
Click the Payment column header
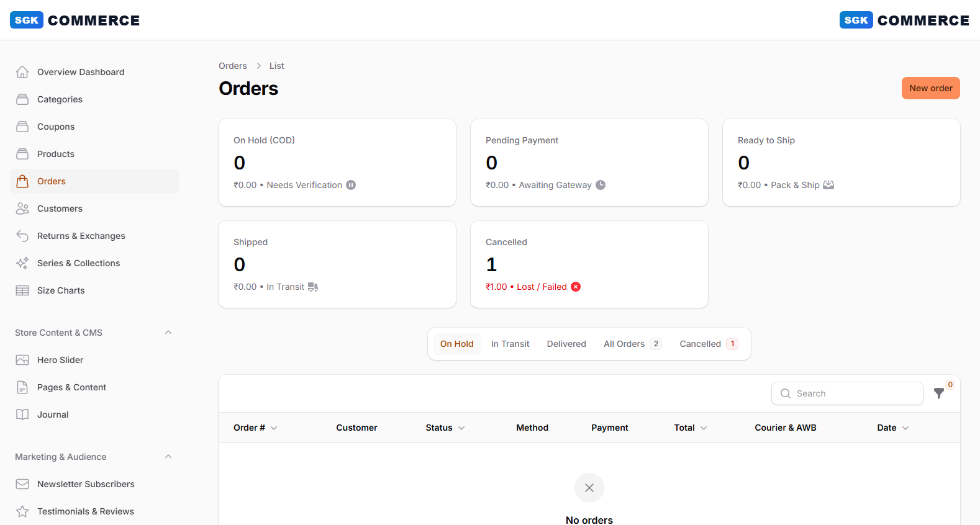click(610, 428)
